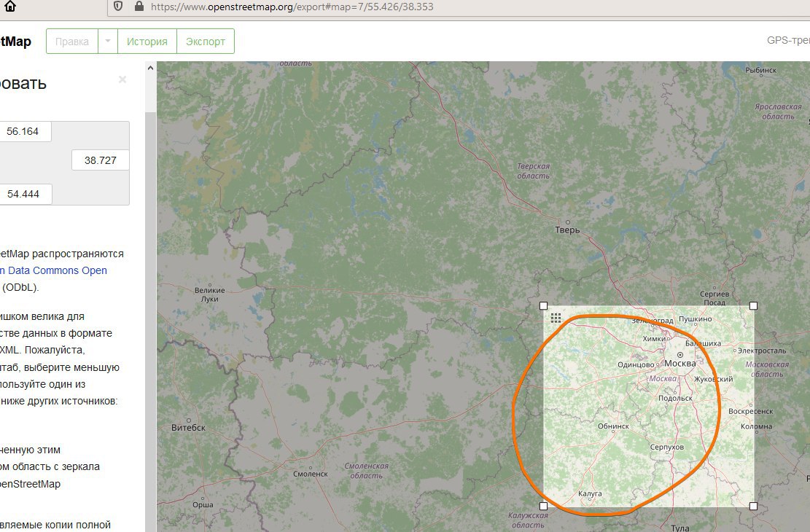View site security padlock info

tap(139, 7)
